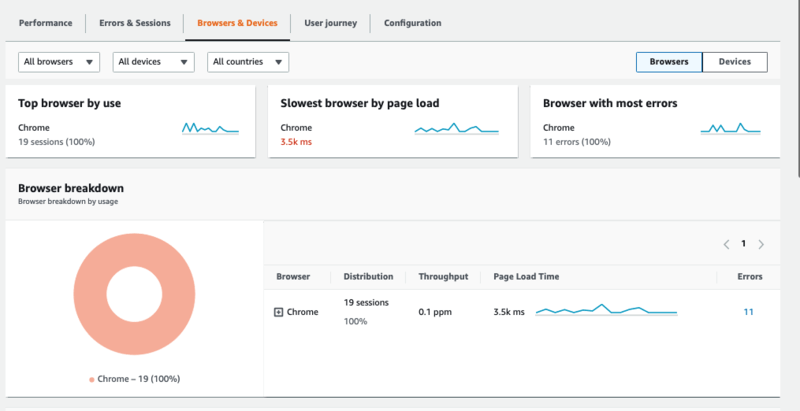Click the Chrome browser name in table
Screen dimensions: 800x411
[x=303, y=312]
